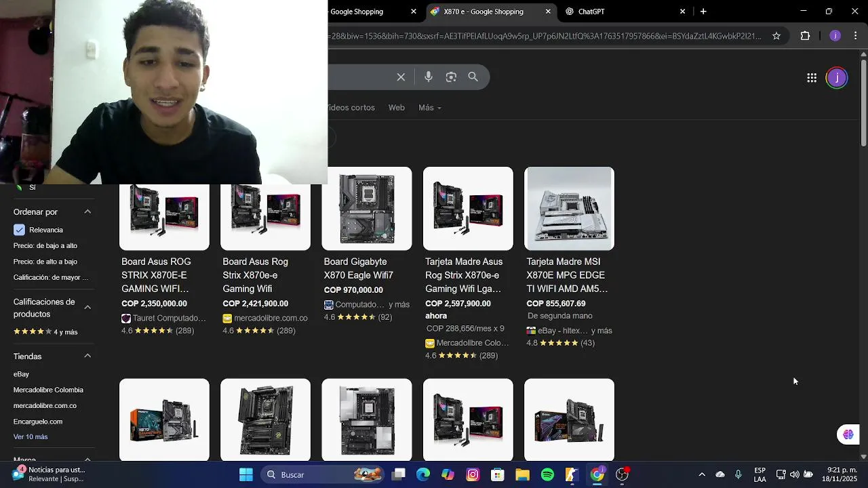Click the white MSI motherboard thumbnail
Image resolution: width=868 pixels, height=488 pixels.
tap(569, 209)
